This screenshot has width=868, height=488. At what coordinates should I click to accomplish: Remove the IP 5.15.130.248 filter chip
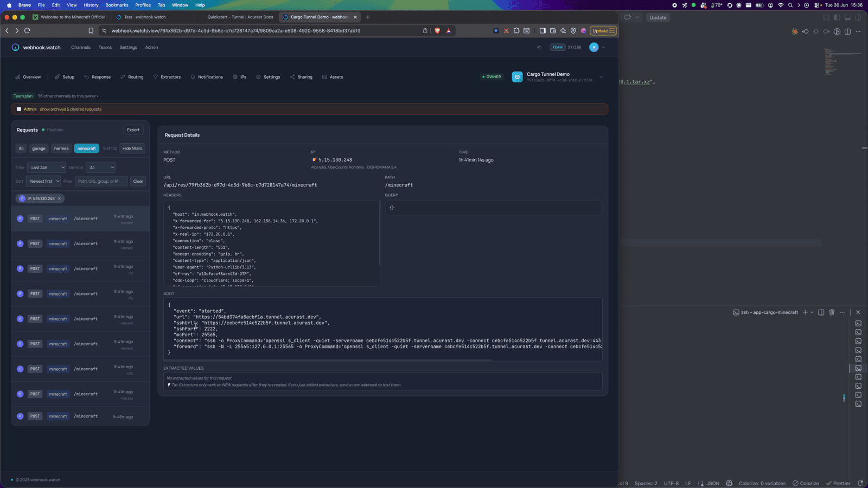(59, 198)
